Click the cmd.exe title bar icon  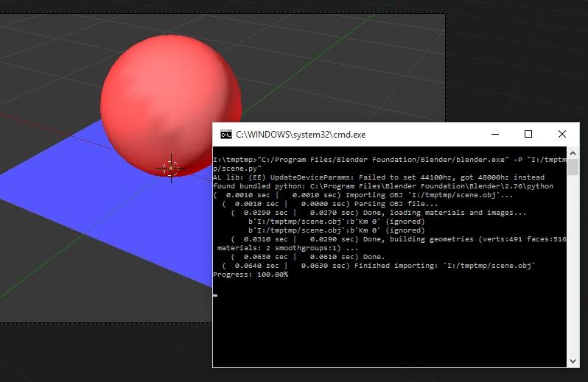pyautogui.click(x=225, y=135)
